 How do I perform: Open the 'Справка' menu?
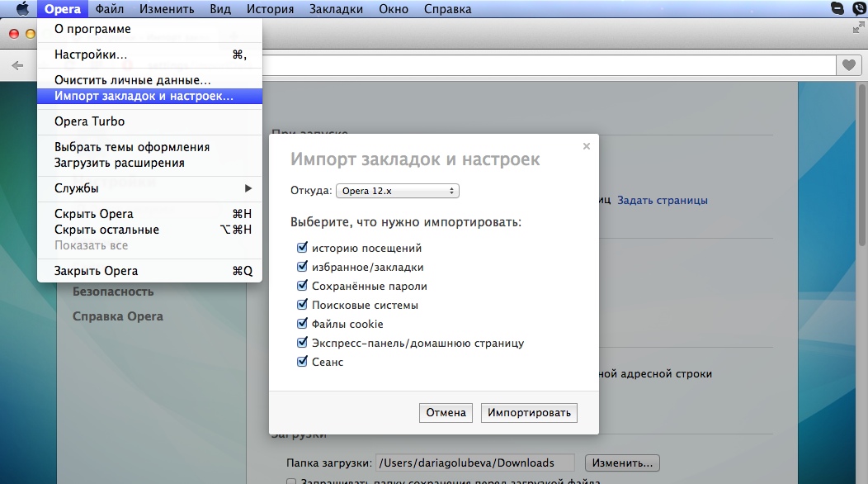[x=447, y=9]
